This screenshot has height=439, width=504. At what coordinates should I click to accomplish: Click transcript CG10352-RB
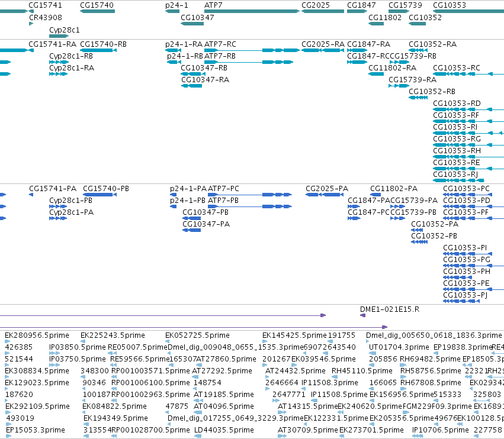[418, 98]
